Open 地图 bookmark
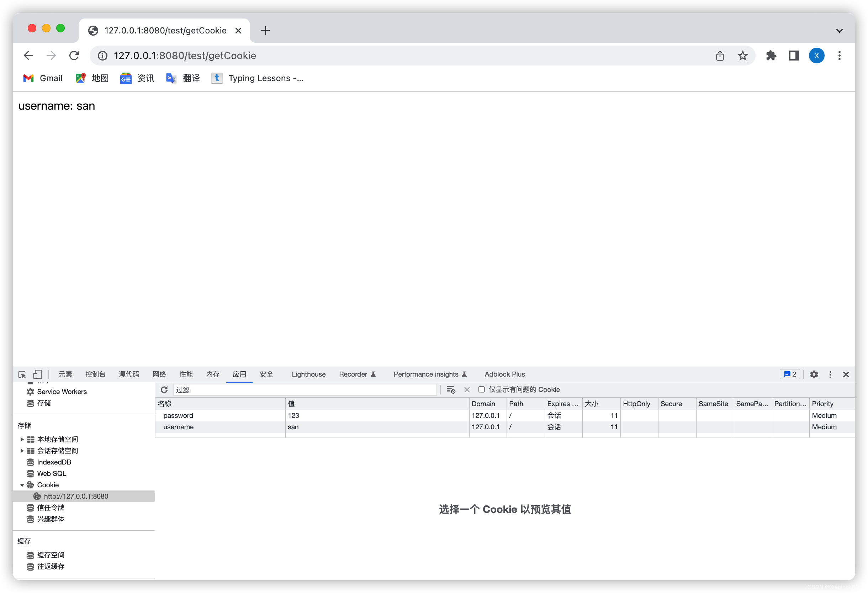Image resolution: width=868 pixels, height=593 pixels. pos(92,78)
